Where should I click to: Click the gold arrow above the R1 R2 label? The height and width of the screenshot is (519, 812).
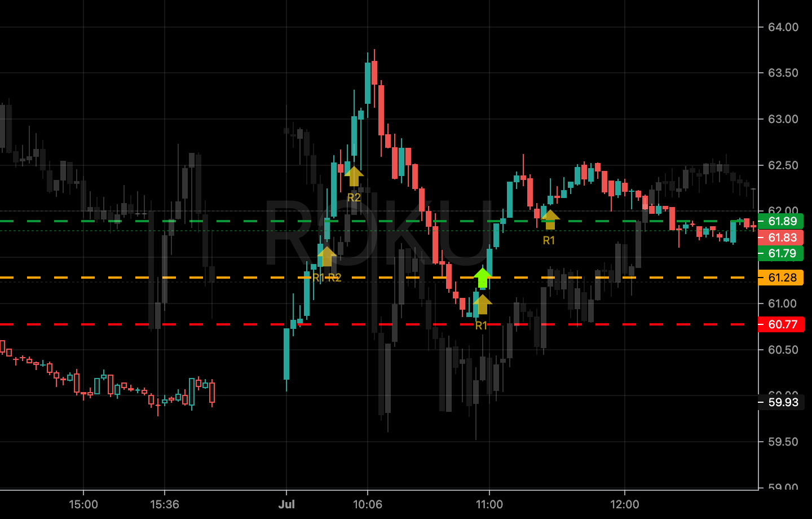pos(326,257)
